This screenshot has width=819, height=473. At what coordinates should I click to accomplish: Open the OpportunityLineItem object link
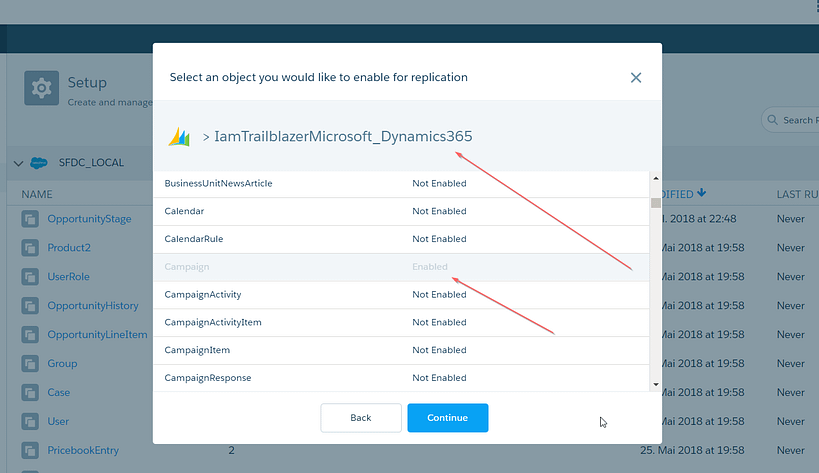coord(98,335)
